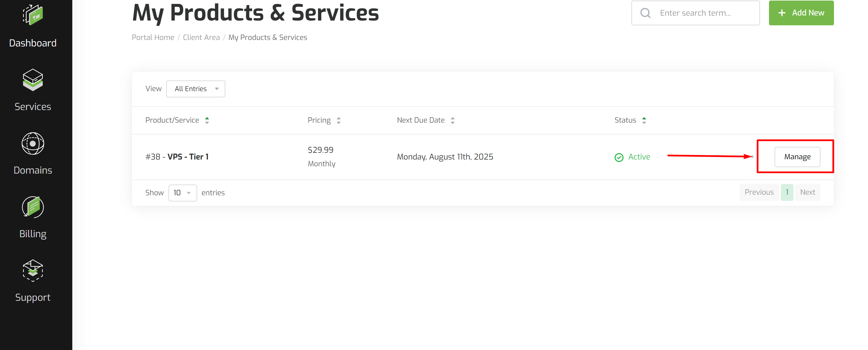Viewport: 868px width, 350px height.
Task: Expand the All Entries view dropdown
Action: (195, 89)
